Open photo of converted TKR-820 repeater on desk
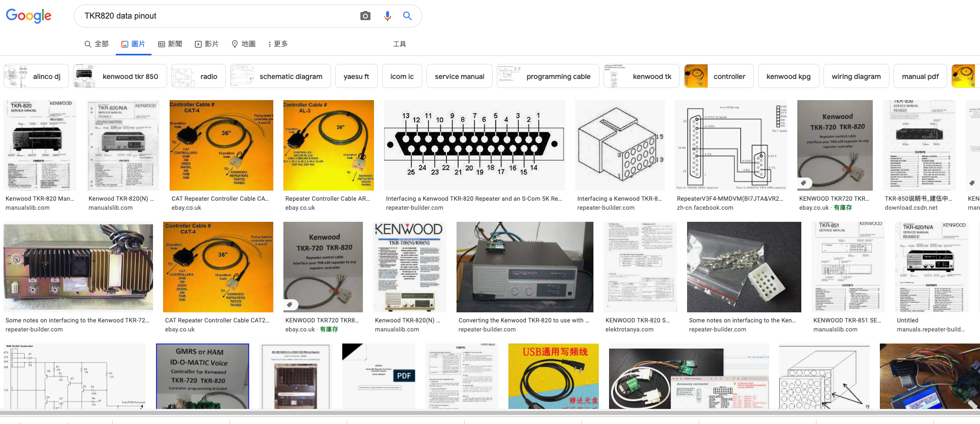 (525, 267)
